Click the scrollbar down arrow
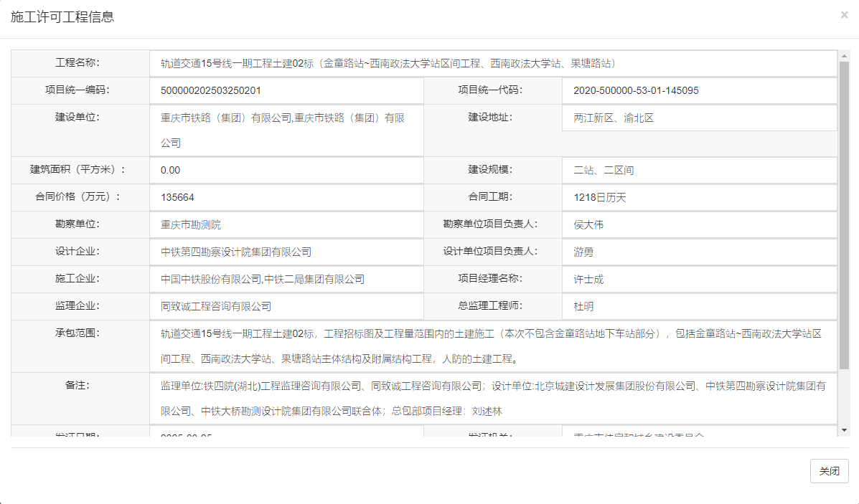859x504 pixels. click(x=844, y=429)
